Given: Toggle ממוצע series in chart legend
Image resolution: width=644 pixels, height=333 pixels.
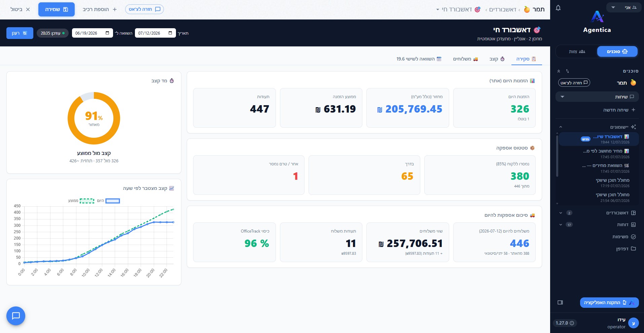Looking at the screenshot, I should click(x=81, y=201).
